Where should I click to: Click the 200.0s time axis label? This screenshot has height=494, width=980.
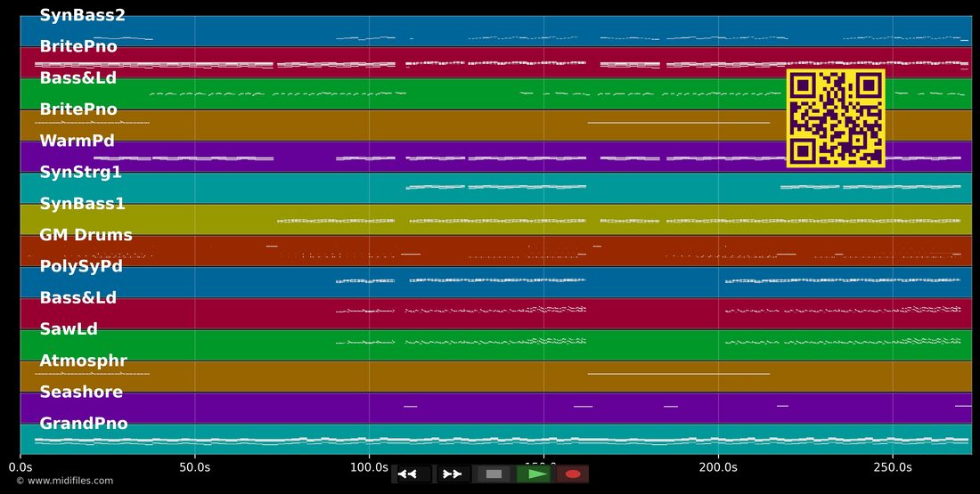718,467
